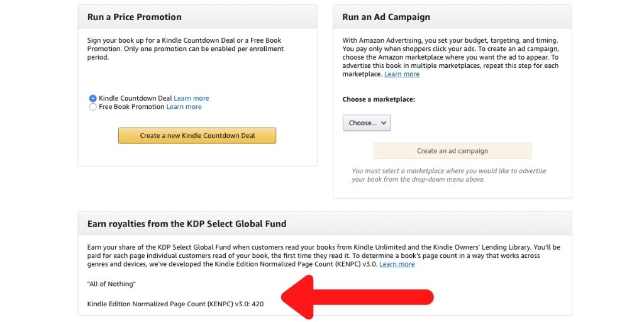Click the Kindle Unlimited royalties description paragraph
This screenshot has width=644, height=322.
pyautogui.click(x=323, y=255)
